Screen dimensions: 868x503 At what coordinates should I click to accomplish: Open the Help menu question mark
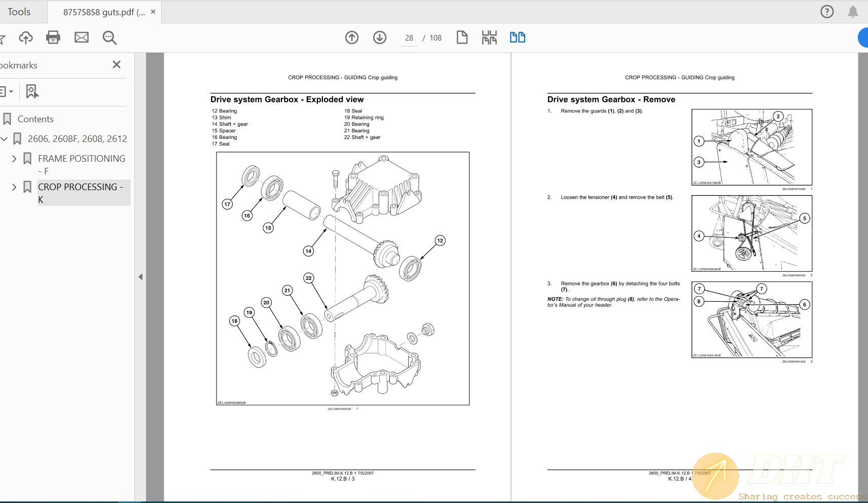pos(827,11)
